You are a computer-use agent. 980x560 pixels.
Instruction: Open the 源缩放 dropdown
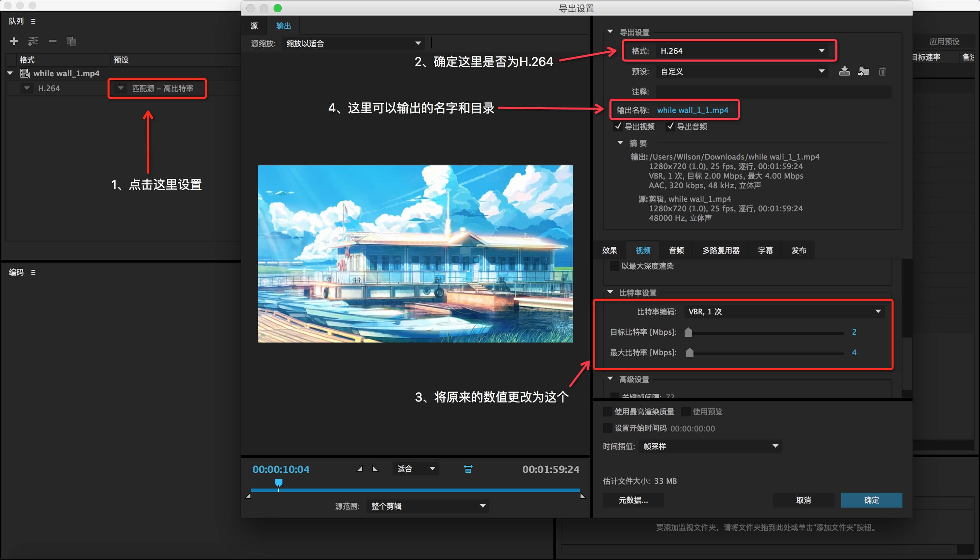point(353,44)
